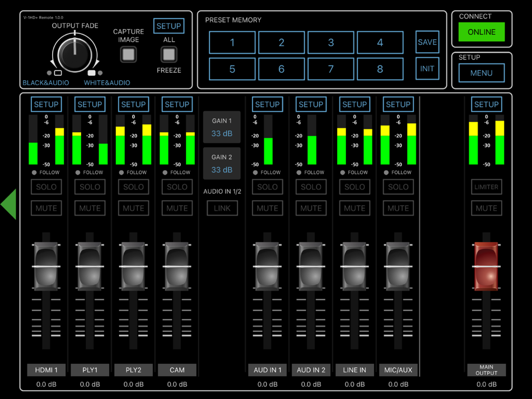
Task: Open Setup in the output fade panel
Action: pos(169,26)
